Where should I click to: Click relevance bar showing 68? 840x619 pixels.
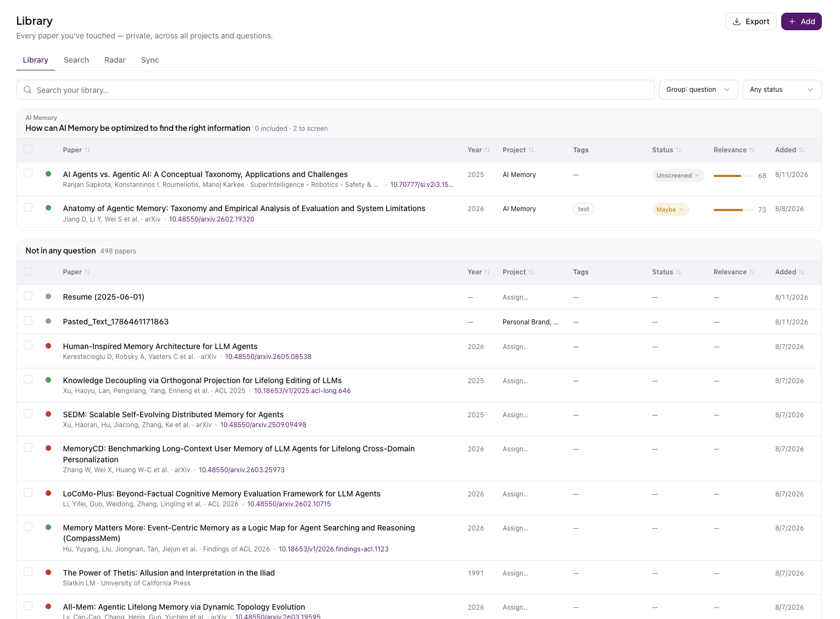click(733, 176)
